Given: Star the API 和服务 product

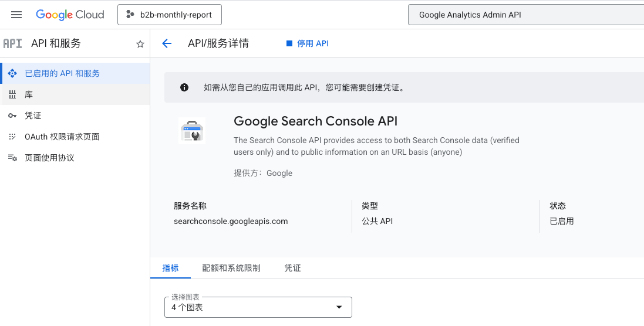Looking at the screenshot, I should (140, 44).
